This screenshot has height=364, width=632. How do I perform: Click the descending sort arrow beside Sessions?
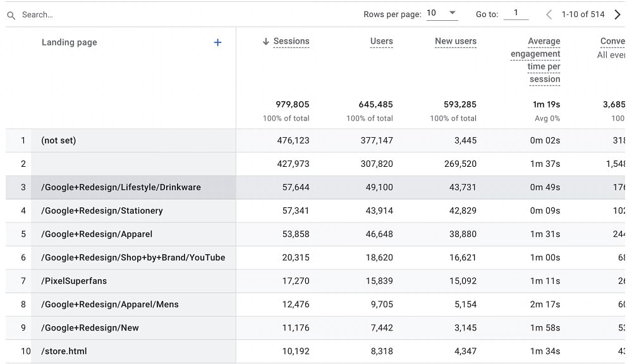click(x=265, y=41)
